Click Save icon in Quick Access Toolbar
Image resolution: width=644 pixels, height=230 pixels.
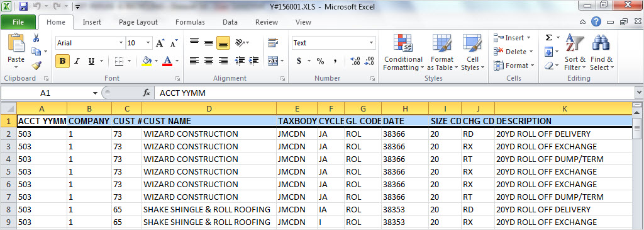[x=23, y=6]
